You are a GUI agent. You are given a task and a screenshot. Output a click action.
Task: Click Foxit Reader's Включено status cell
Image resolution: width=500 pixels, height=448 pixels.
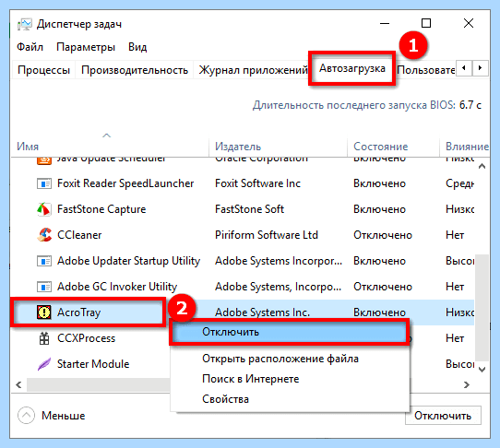379,183
